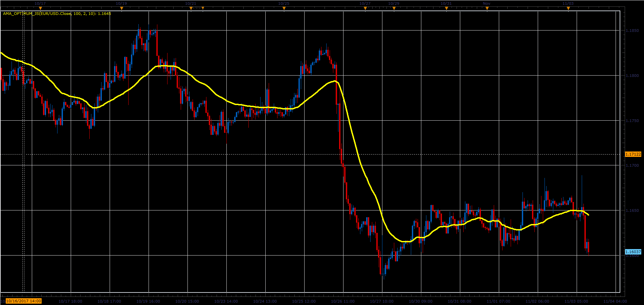This screenshot has height=305, width=644.
Task: Click the 11/03 05:00 time axis label
Action: pyautogui.click(x=576, y=301)
